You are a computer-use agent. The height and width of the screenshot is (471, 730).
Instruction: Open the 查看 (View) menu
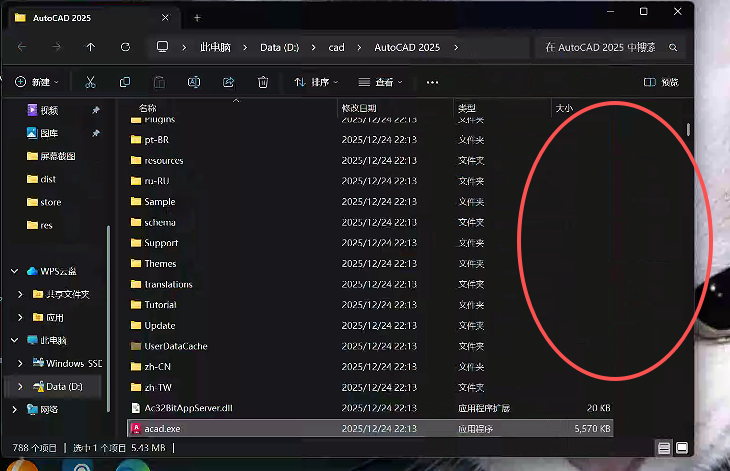[382, 82]
